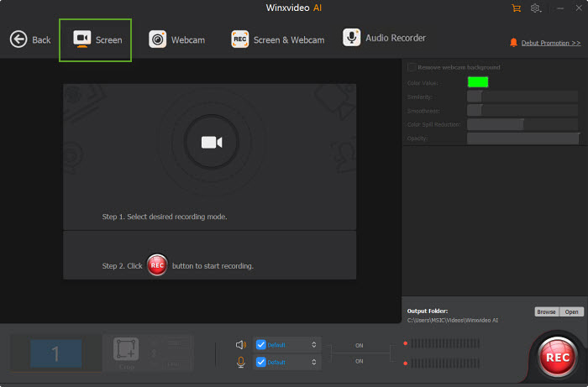Enable Remove webcam background checkbox
This screenshot has width=588, height=387.
412,67
